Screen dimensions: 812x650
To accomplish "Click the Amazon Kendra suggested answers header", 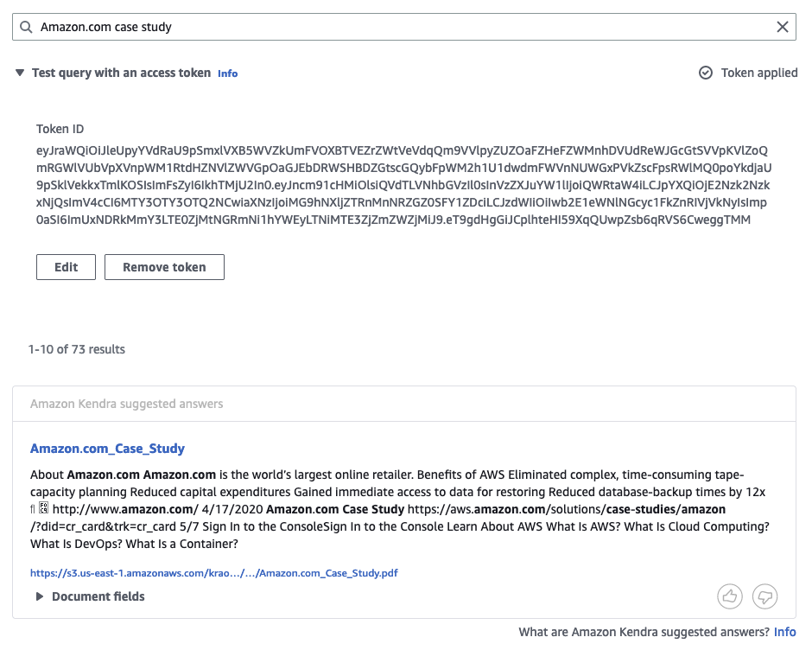I will point(126,404).
